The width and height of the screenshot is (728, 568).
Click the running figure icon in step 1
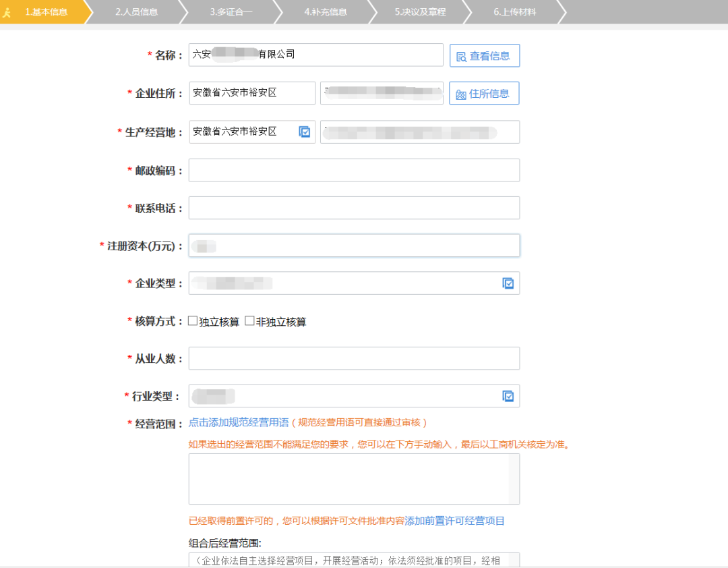pyautogui.click(x=8, y=12)
